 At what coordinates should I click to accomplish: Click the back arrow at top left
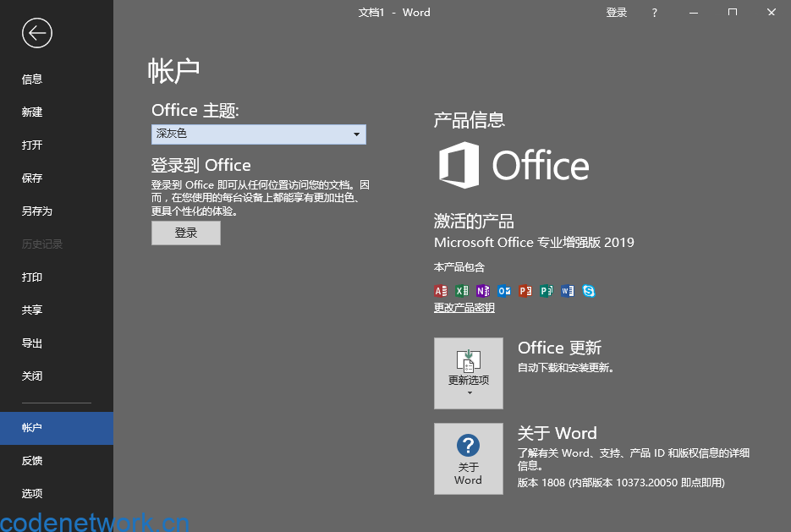click(36, 32)
